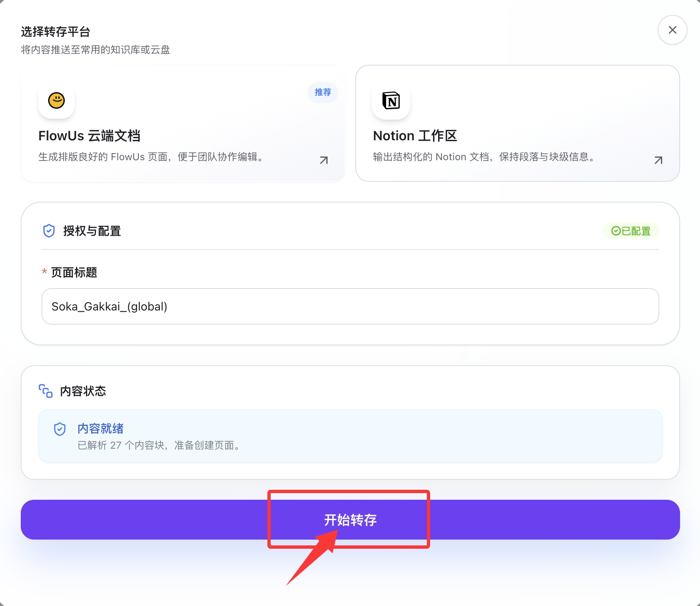The image size is (700, 606).
Task: Click the 内容就绪 status banner
Action: 350,436
